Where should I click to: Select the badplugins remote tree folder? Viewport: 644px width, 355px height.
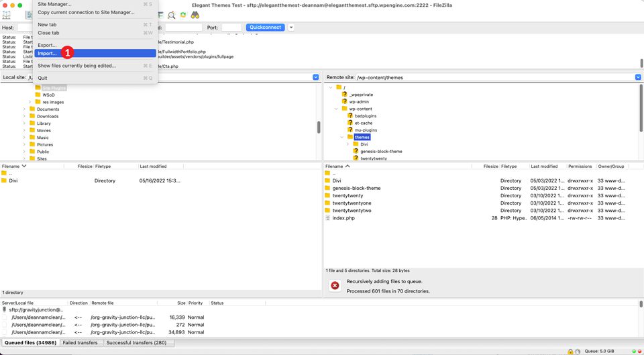366,116
